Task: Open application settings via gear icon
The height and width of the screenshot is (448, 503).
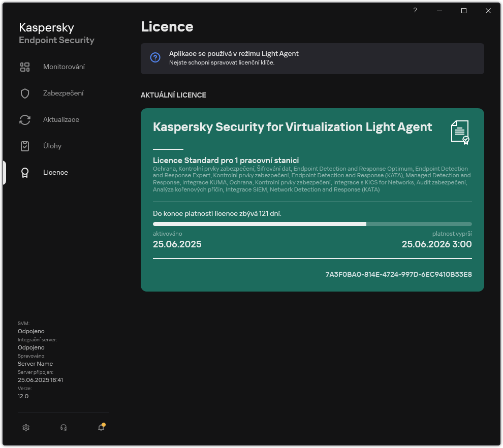Action: pos(26,428)
